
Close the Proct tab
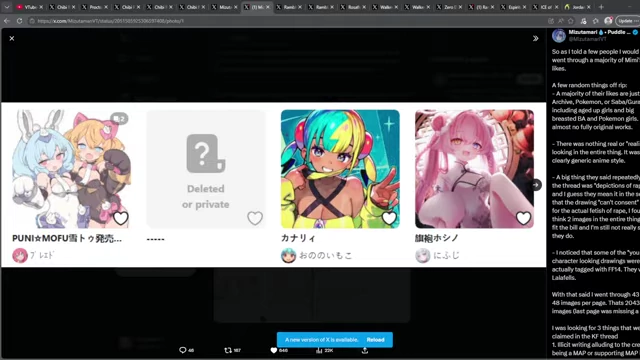pyautogui.click(x=106, y=7)
